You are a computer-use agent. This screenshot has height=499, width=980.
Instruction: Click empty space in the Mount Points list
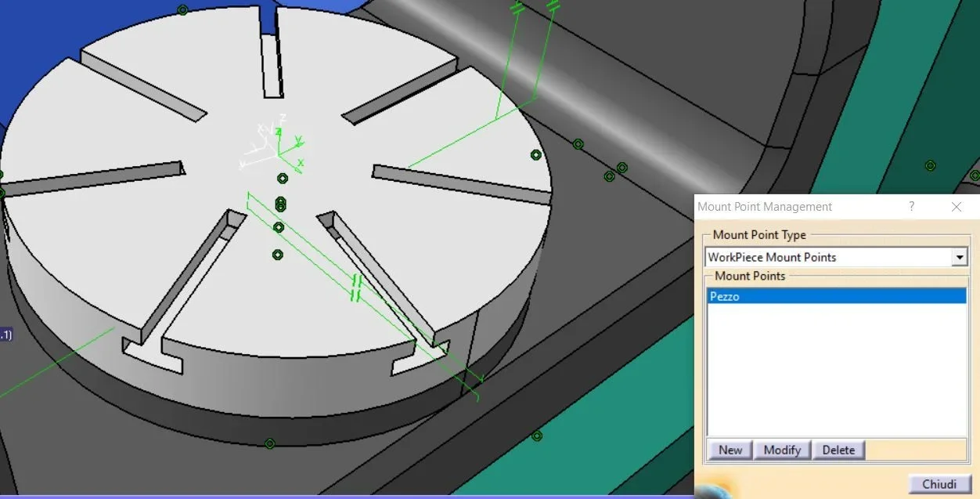pos(836,368)
